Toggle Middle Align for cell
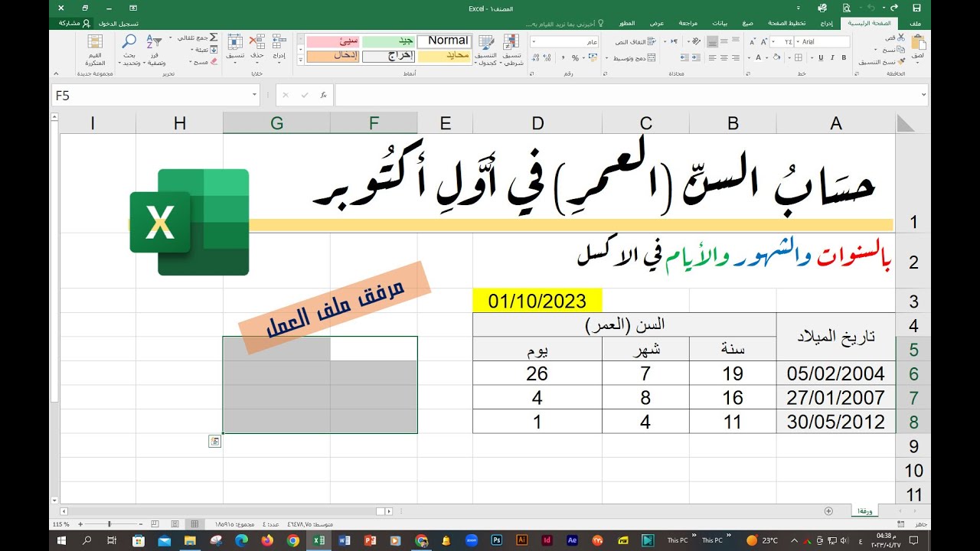This screenshot has height=551, width=980. 724,41
